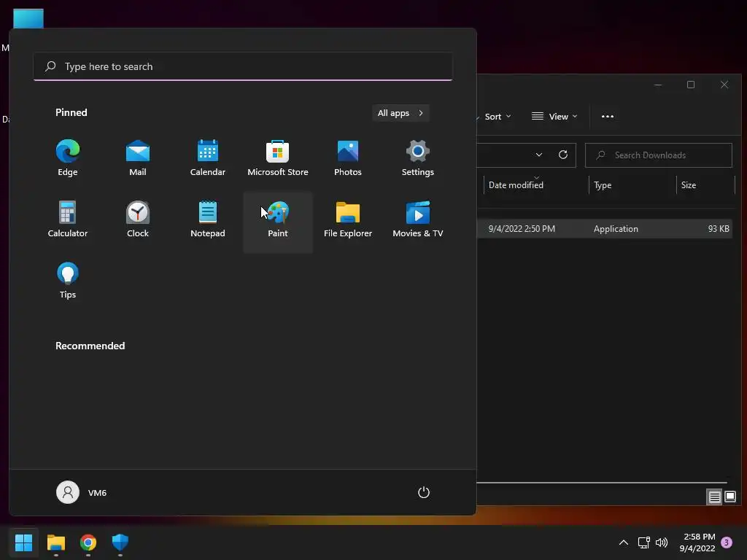Image resolution: width=747 pixels, height=560 pixels.
Task: Open Windows Security shield in taskbar
Action: (120, 542)
